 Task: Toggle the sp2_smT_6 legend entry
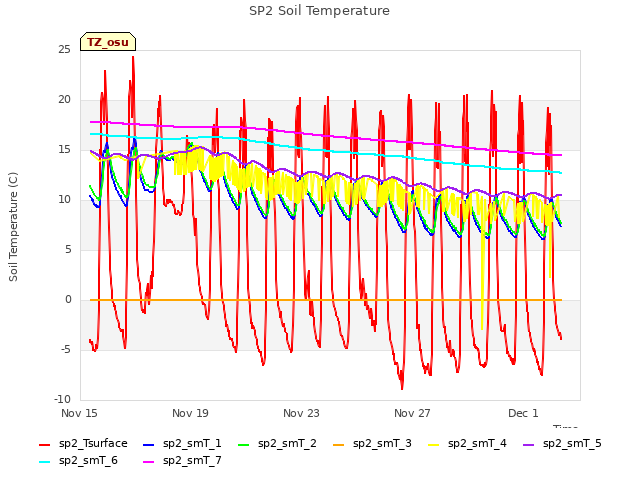[78, 461]
